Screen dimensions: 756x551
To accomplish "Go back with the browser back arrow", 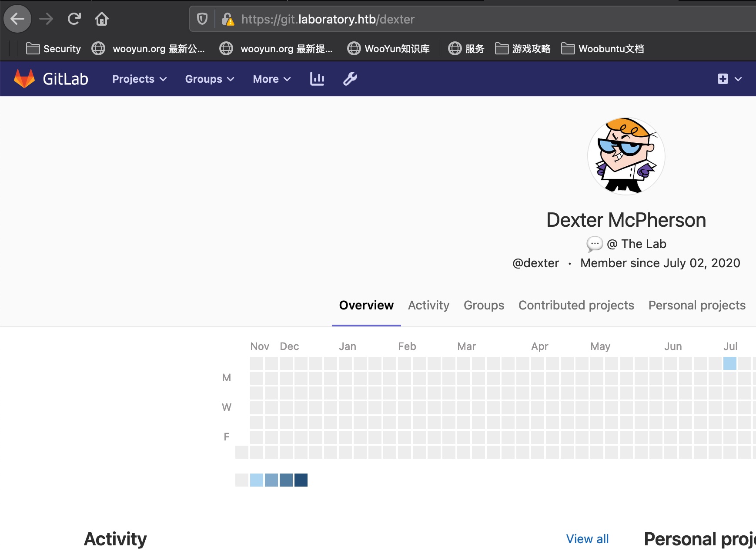I will pos(17,19).
